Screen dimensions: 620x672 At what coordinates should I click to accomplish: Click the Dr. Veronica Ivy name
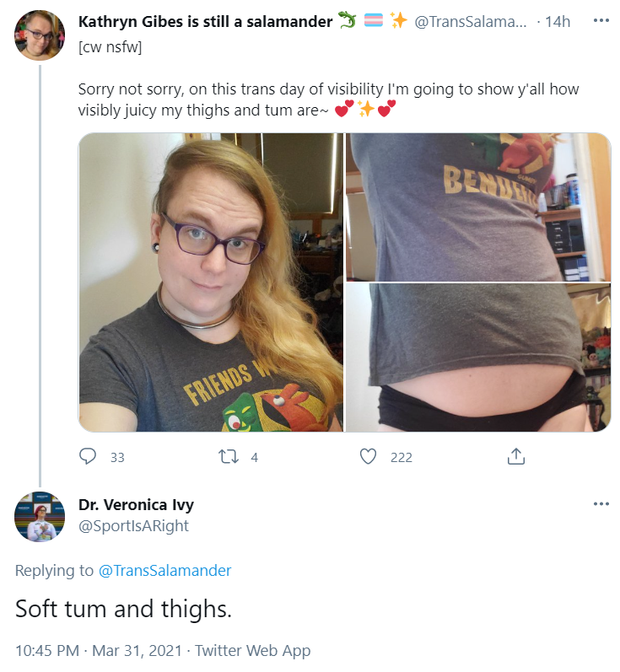[x=136, y=505]
